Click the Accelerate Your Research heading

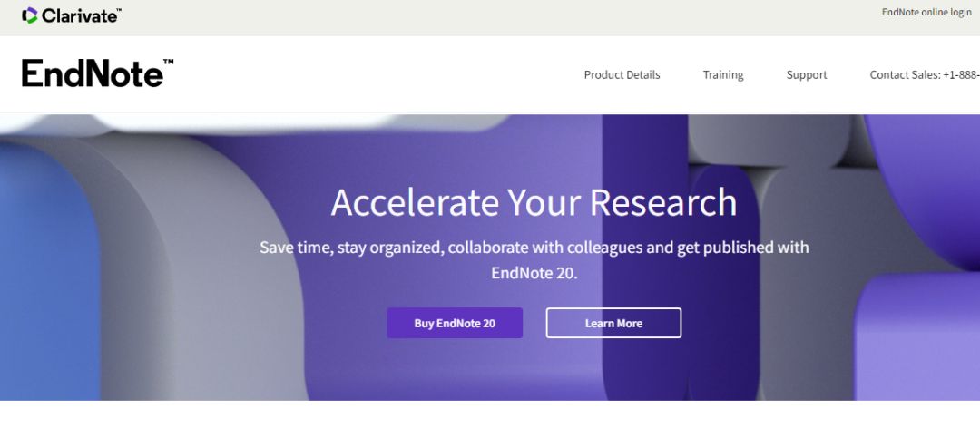coord(534,202)
